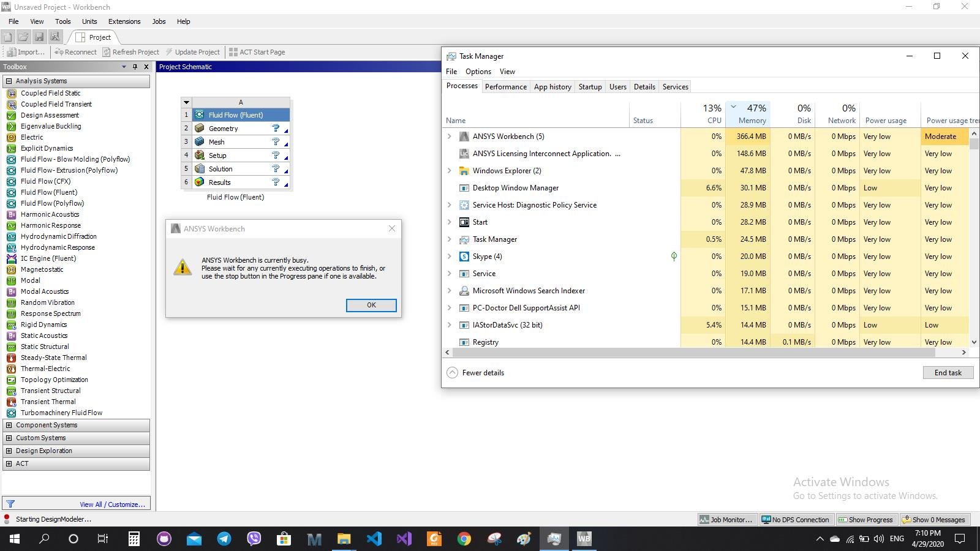
Task: Click the Save project disk icon
Action: [x=39, y=37]
